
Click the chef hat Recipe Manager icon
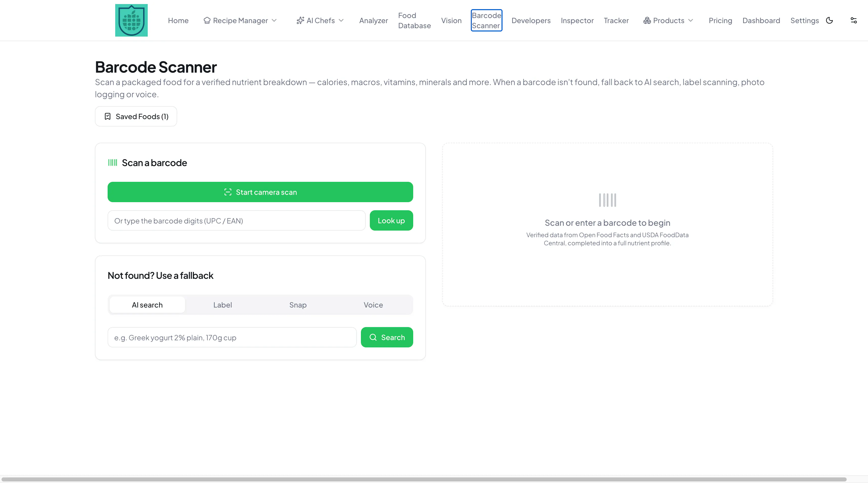pos(207,21)
